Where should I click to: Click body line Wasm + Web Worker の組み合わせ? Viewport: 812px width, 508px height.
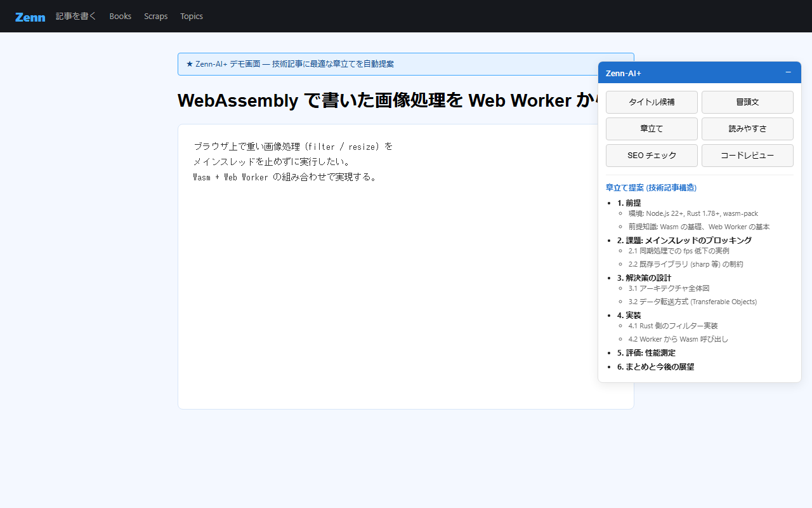(x=285, y=177)
